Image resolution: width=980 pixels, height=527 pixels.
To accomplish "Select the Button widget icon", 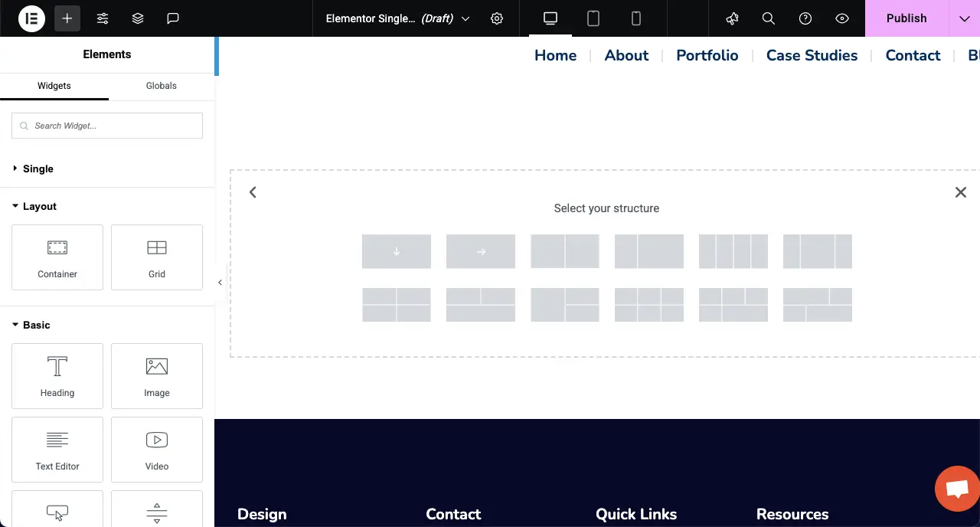I will (57, 512).
